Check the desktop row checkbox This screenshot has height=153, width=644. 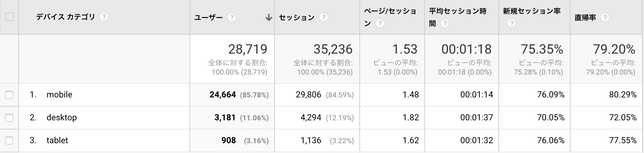point(10,118)
